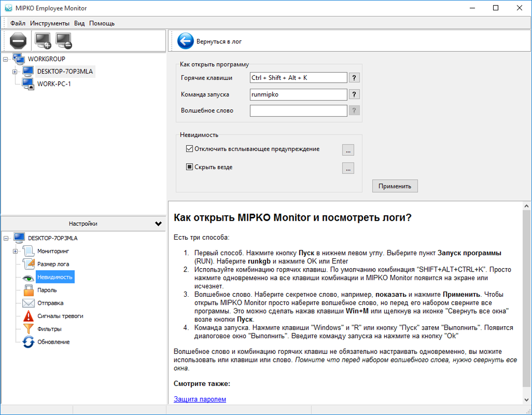Open the Защита паролем link
Viewport: 532px width, 415px height.
coord(199,399)
